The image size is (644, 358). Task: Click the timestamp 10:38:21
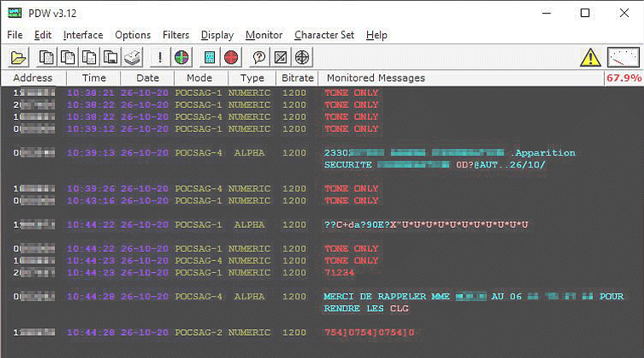[x=91, y=93]
